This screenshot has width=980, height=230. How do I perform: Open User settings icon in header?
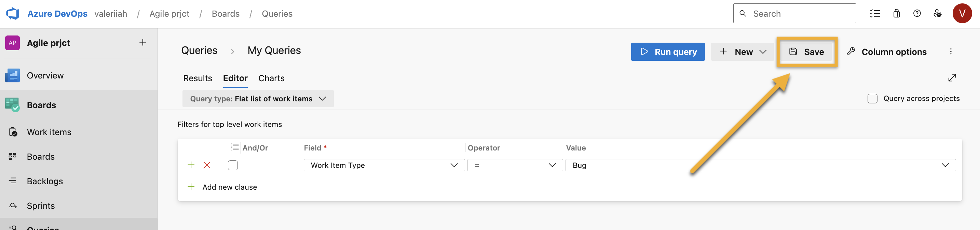click(937, 14)
